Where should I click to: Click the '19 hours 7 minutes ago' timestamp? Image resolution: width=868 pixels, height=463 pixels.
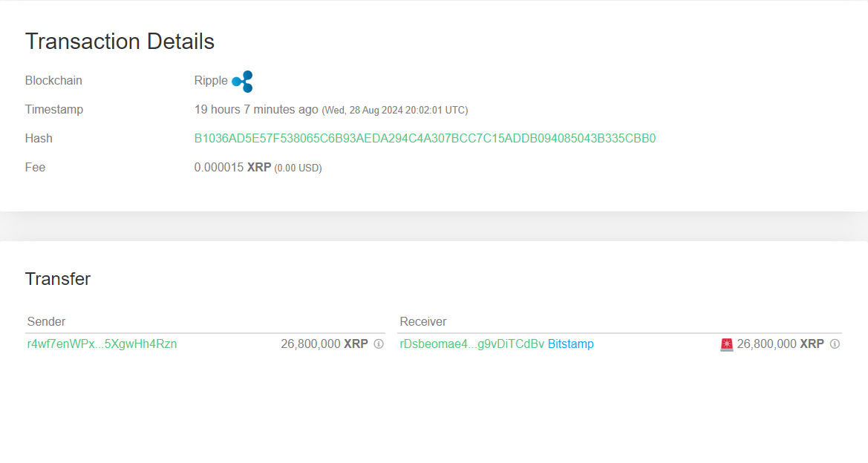[256, 110]
